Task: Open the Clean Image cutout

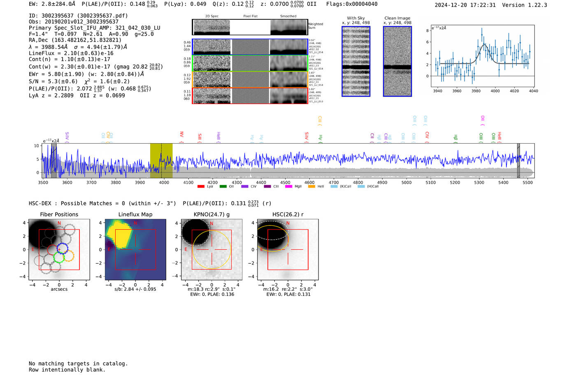Action: point(397,61)
